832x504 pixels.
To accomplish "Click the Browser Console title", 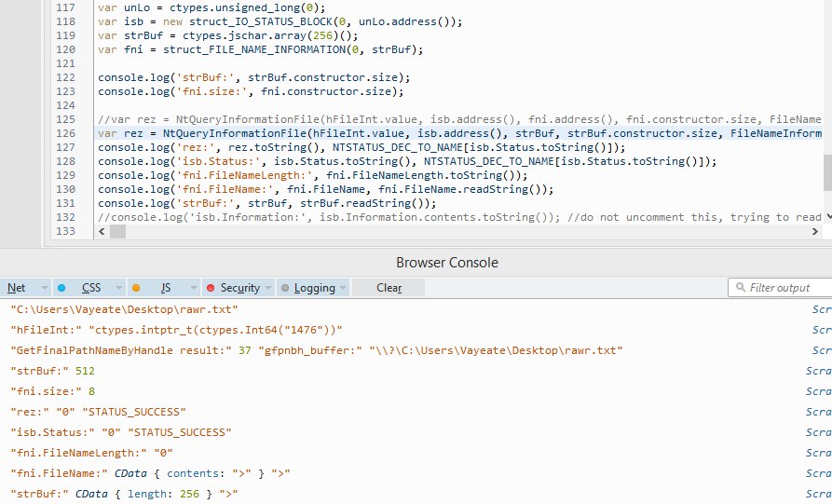I will [447, 263].
